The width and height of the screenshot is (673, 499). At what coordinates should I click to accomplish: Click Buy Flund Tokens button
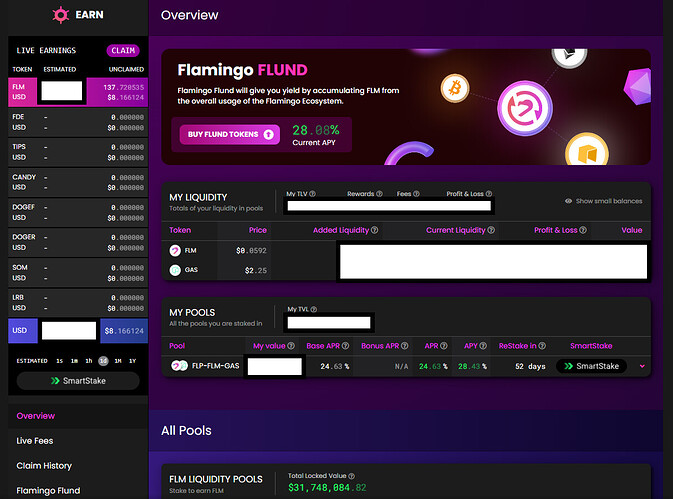click(x=230, y=134)
